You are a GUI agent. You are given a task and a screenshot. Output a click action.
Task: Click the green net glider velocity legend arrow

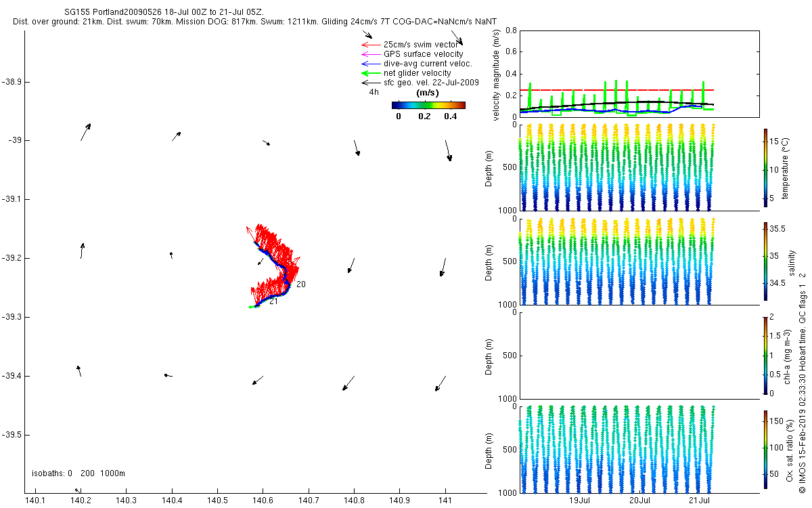369,73
